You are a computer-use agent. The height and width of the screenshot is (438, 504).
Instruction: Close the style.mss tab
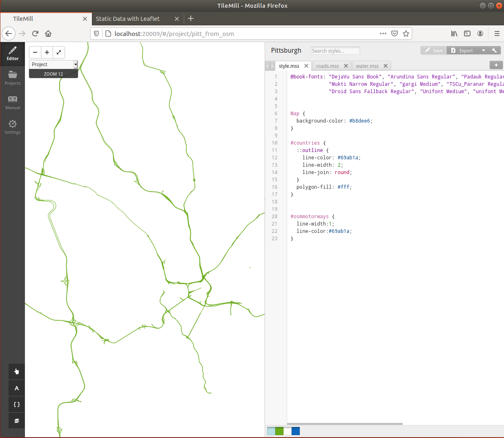[x=306, y=66]
